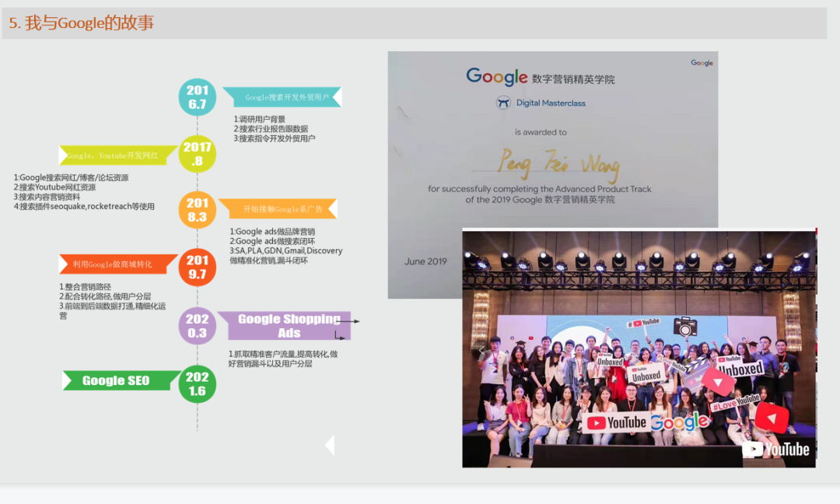The width and height of the screenshot is (840, 504).
Task: Click the June 2019 date on certificate
Action: pyautogui.click(x=425, y=261)
